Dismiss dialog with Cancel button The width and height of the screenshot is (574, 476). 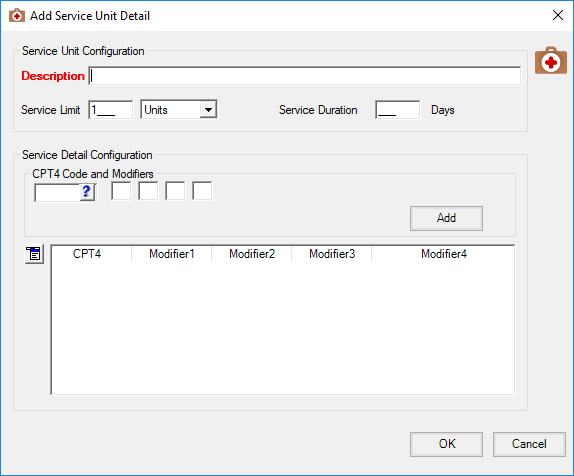(x=529, y=444)
